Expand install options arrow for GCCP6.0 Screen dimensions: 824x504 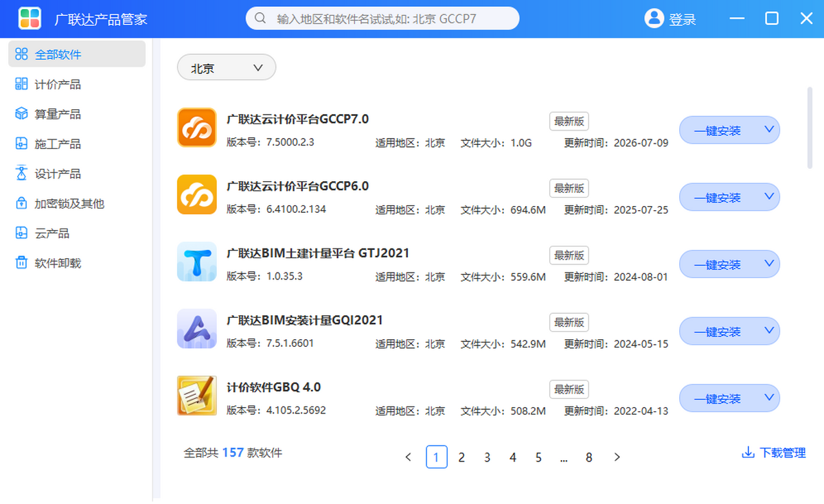[768, 196]
